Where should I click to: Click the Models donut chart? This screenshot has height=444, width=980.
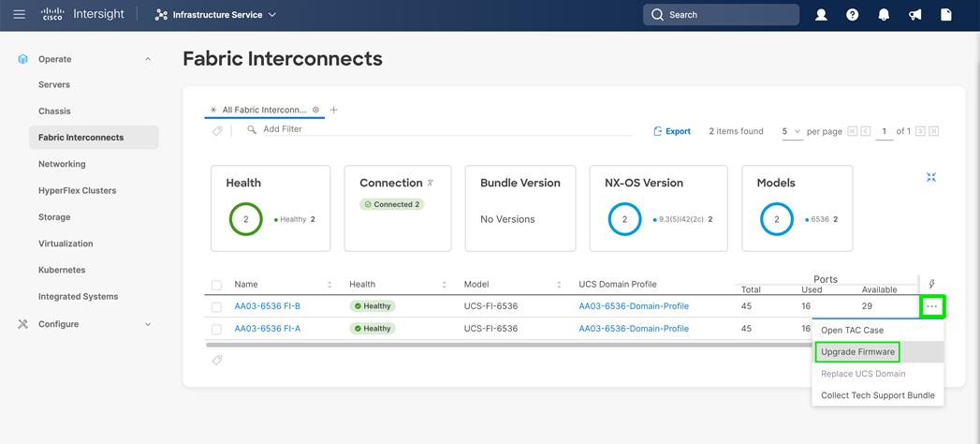(x=777, y=219)
